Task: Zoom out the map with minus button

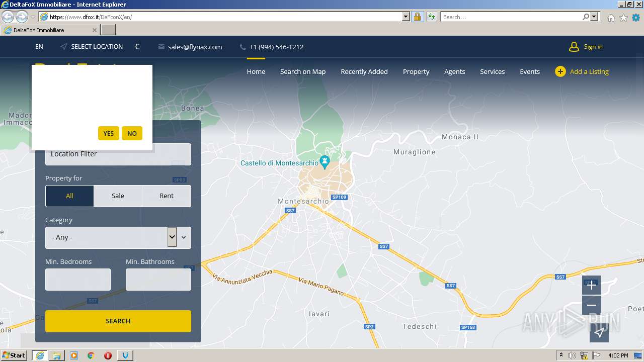Action: pyautogui.click(x=592, y=305)
